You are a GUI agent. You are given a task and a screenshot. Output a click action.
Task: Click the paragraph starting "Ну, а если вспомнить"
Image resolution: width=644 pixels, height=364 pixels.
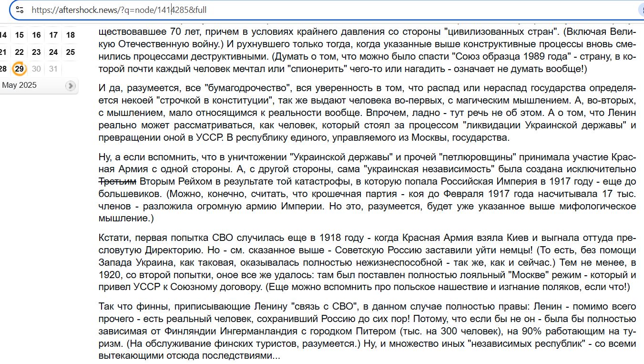pos(367,187)
